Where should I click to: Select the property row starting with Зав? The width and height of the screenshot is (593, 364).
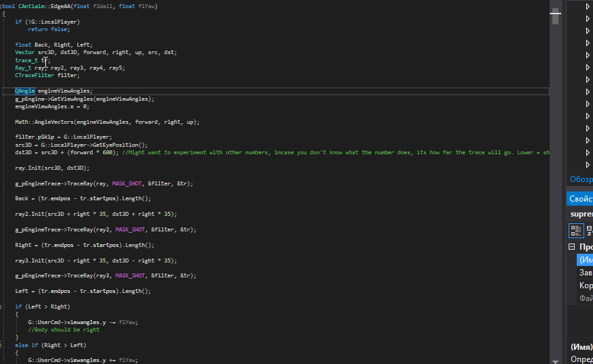pos(585,273)
